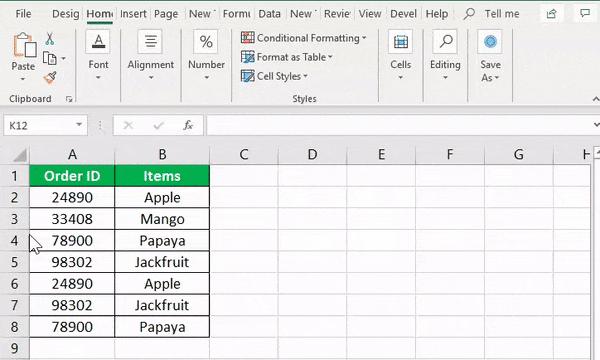Open the Font group icon
Viewport: 600px width, 360px height.
coord(98,41)
